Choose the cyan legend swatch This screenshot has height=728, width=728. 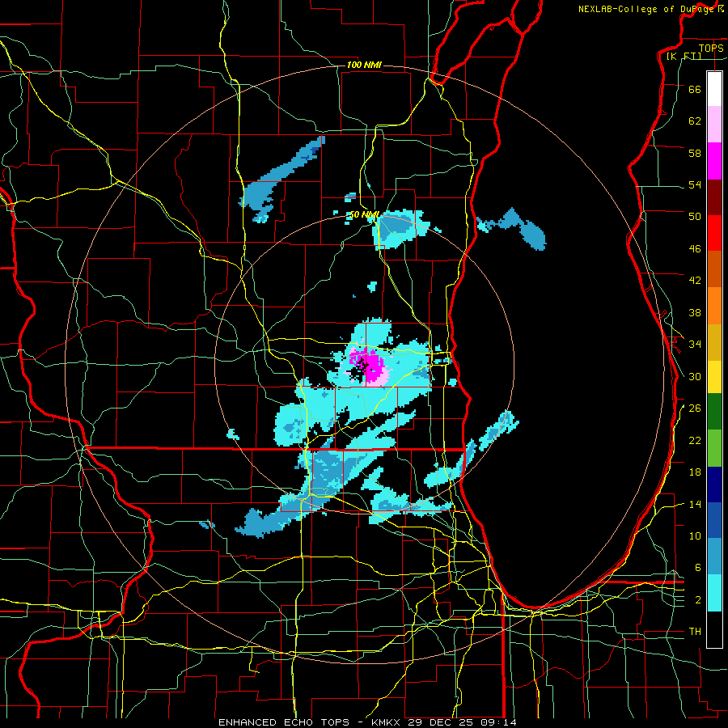pos(714,593)
